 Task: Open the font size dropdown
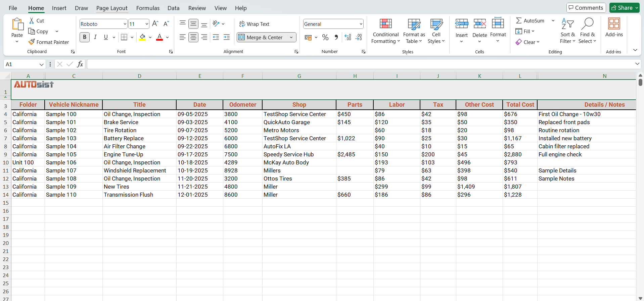[147, 24]
